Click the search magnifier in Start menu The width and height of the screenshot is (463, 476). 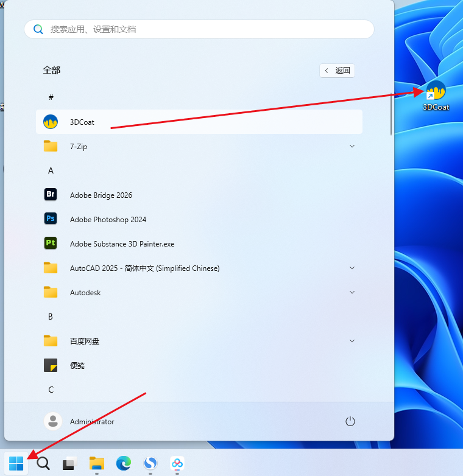(x=38, y=29)
